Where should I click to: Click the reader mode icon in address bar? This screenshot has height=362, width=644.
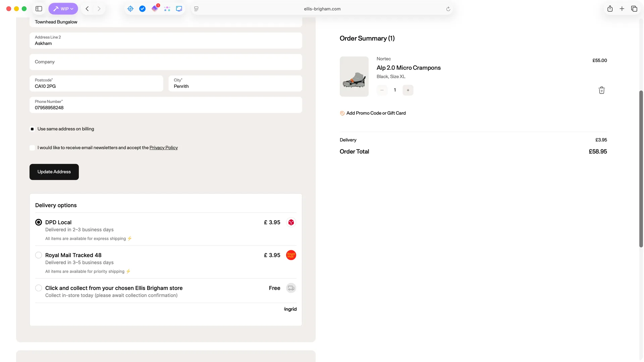point(196,9)
